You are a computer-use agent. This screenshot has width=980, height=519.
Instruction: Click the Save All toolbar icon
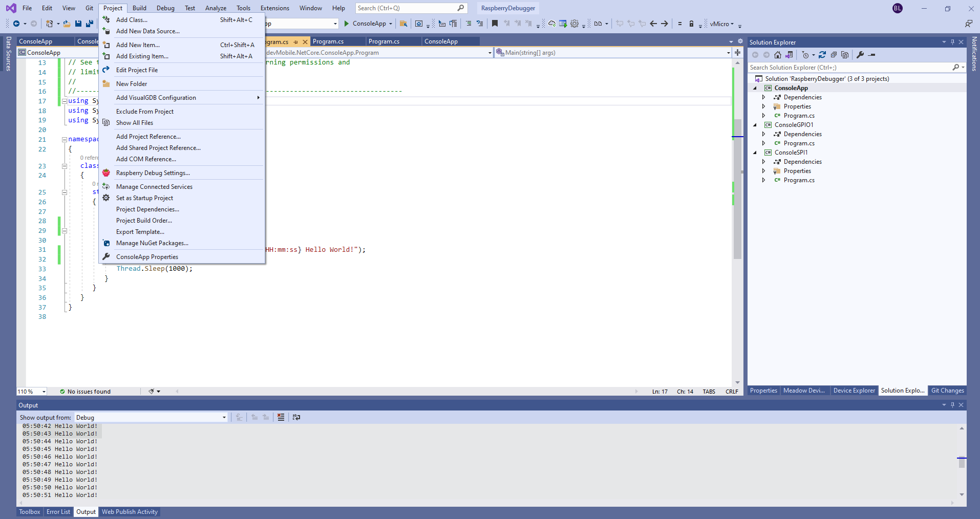(90, 24)
